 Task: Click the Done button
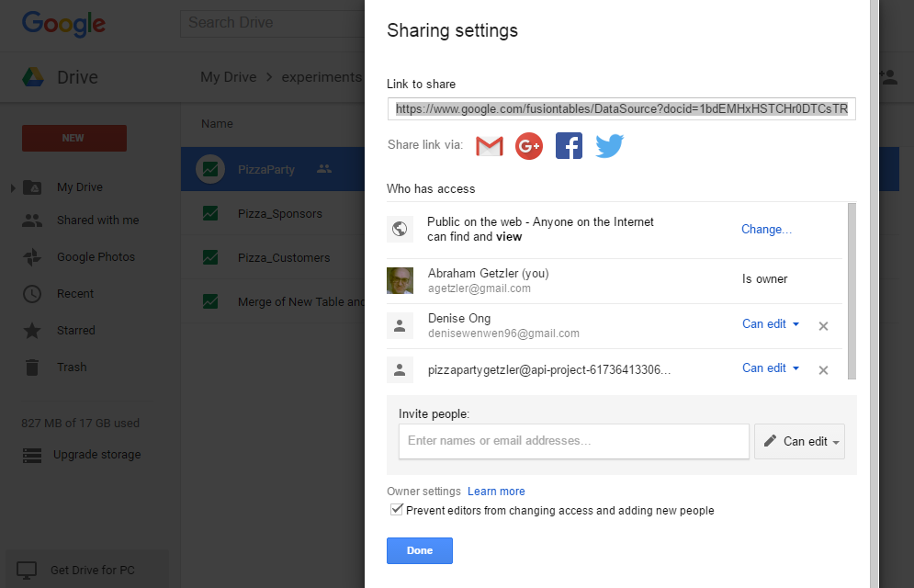coord(420,550)
